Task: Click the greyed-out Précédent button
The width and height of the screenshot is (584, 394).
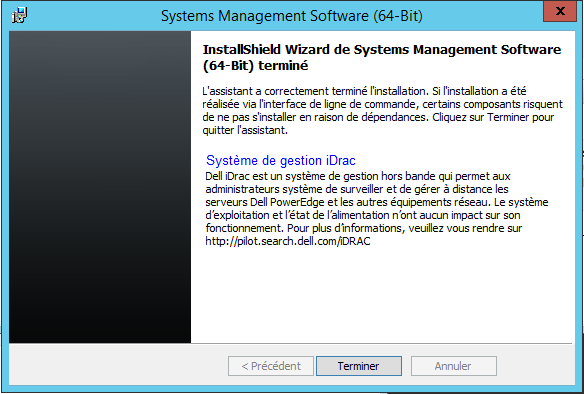Action: pos(271,366)
